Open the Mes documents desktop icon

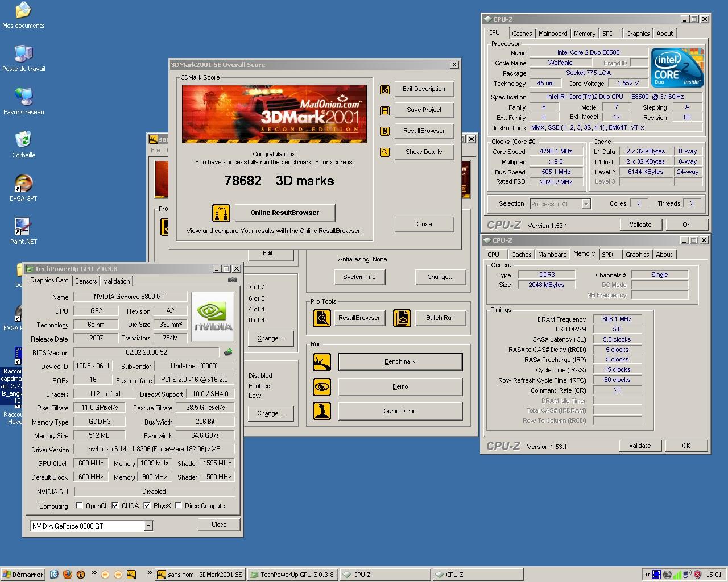coord(23,15)
